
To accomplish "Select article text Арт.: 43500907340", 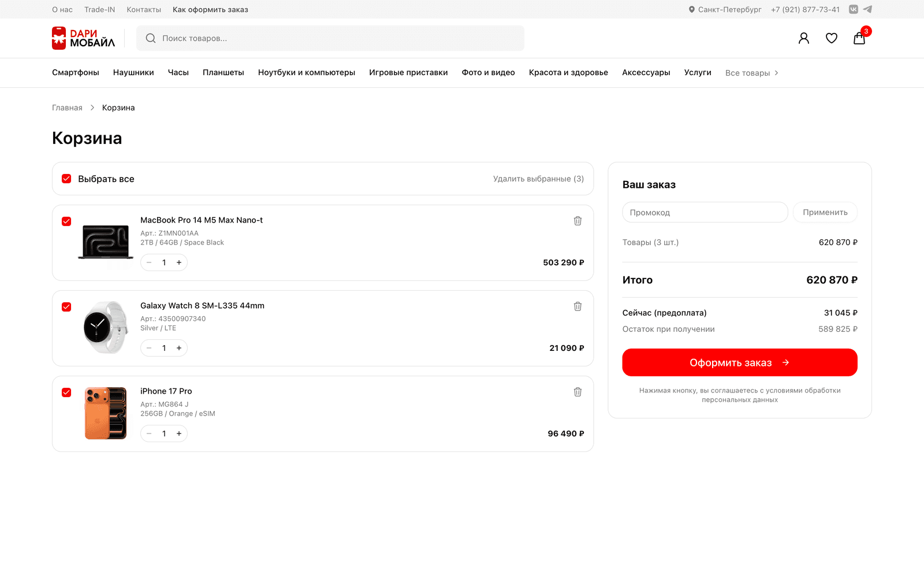I will pyautogui.click(x=173, y=319).
